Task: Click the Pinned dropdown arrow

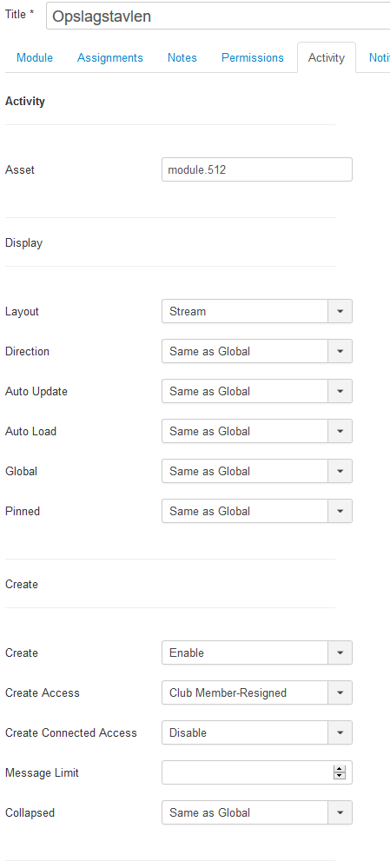Action: tap(340, 511)
